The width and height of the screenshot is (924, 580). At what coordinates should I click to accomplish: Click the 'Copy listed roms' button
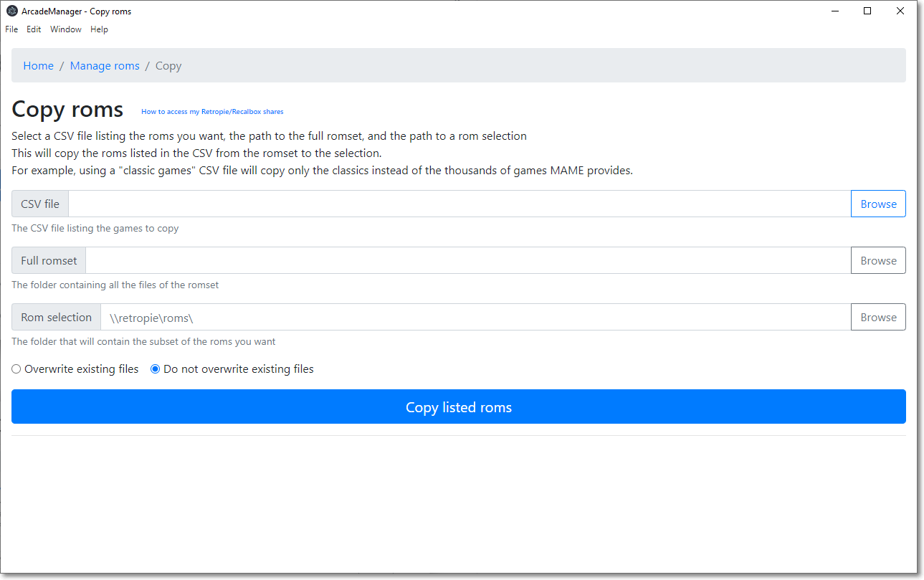[459, 407]
